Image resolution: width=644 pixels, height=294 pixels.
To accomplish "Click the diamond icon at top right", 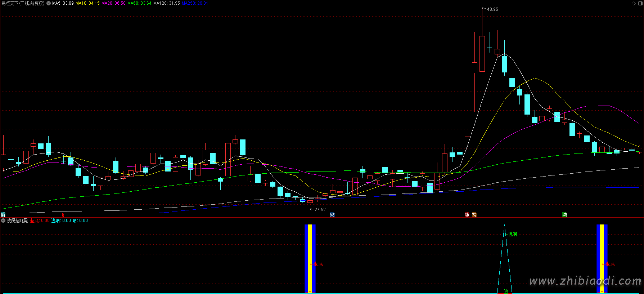I will pyautogui.click(x=634, y=3).
